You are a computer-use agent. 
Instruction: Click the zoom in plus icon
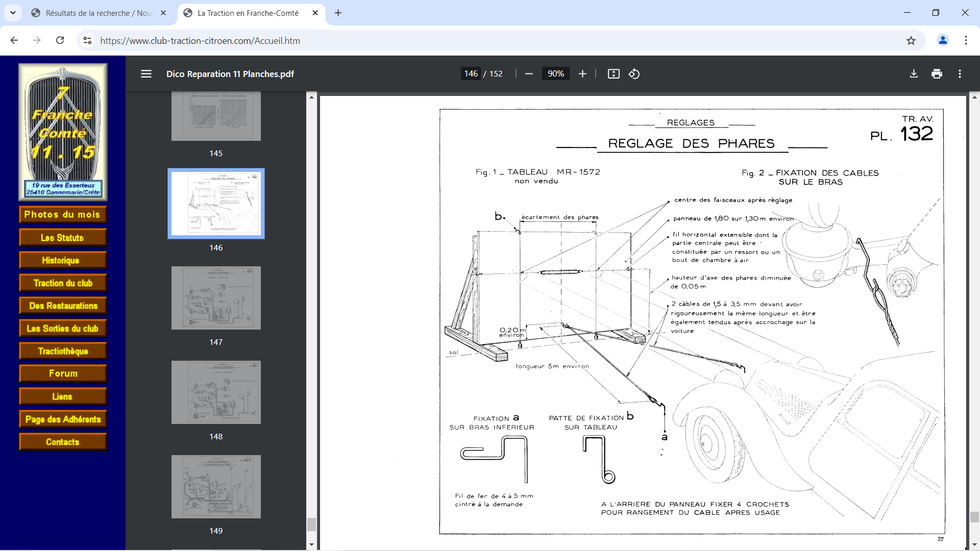[582, 74]
